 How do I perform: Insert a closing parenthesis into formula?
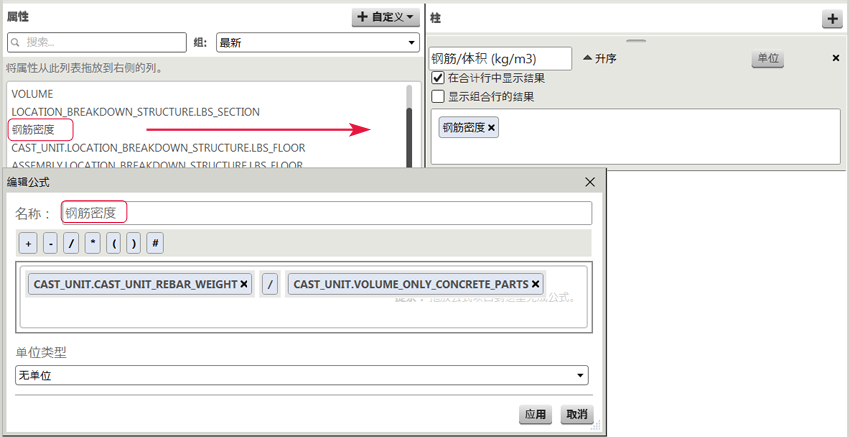click(x=133, y=244)
